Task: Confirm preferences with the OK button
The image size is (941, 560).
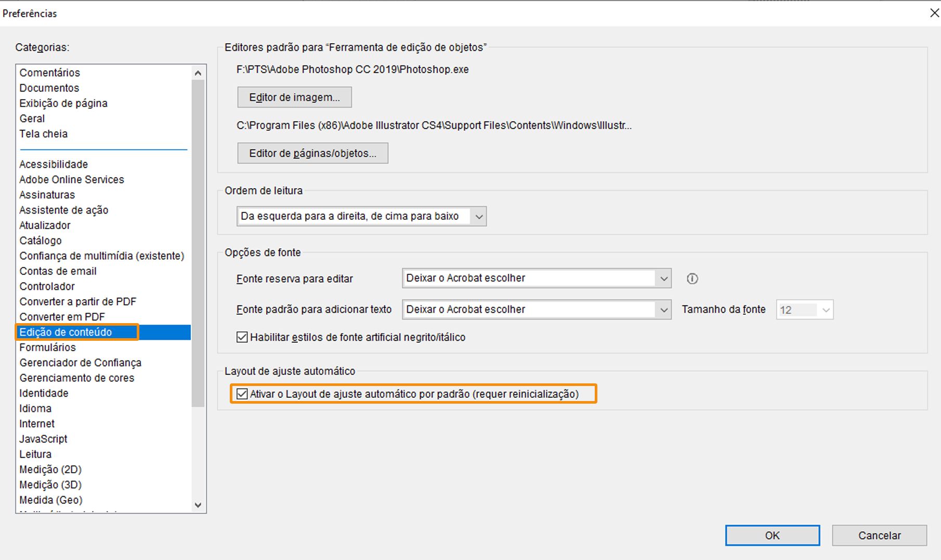Action: pyautogui.click(x=772, y=535)
